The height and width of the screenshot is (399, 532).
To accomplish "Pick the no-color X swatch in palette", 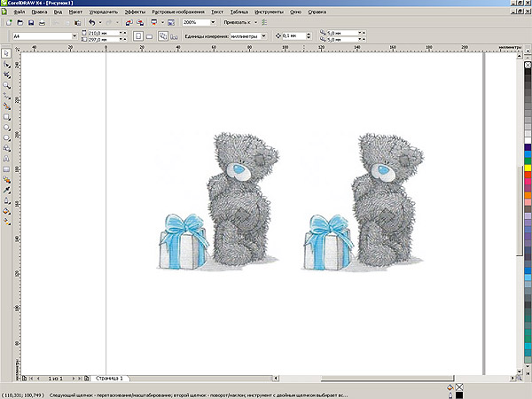I will pos(528,65).
